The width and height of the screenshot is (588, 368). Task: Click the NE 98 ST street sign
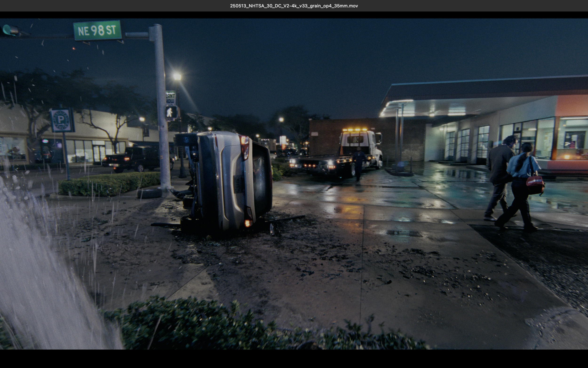click(97, 30)
